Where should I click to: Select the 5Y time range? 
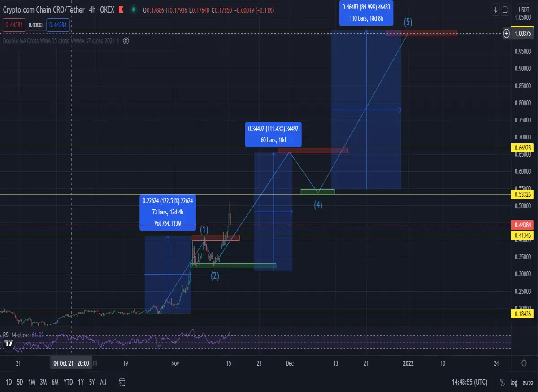[91, 382]
